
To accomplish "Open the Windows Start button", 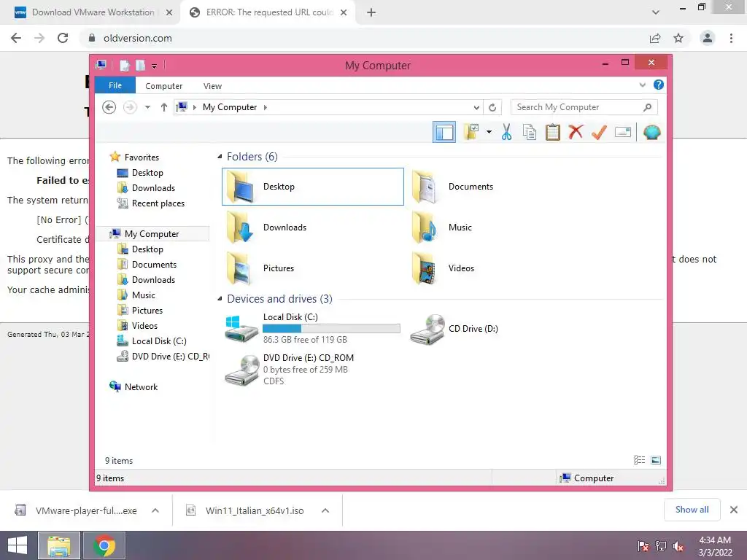I will tap(18, 545).
